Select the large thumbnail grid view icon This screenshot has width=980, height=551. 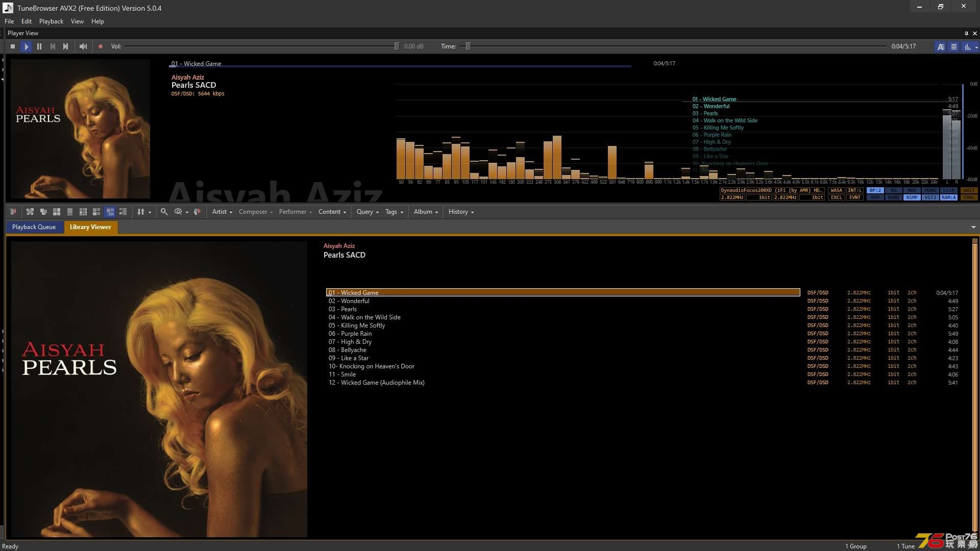click(x=57, y=212)
